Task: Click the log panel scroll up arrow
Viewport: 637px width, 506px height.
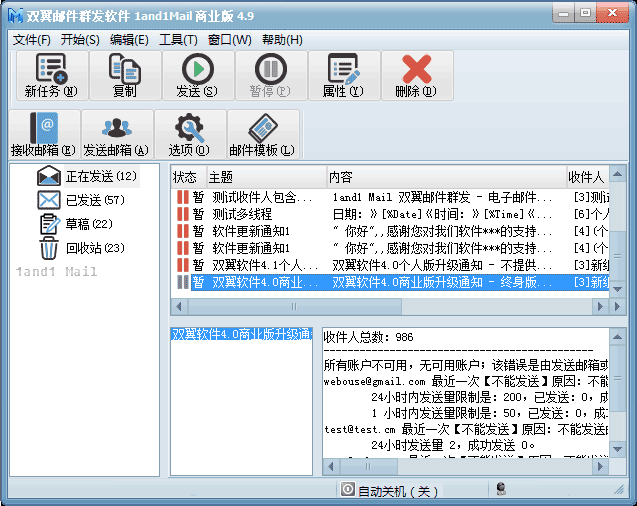Action: pos(618,337)
